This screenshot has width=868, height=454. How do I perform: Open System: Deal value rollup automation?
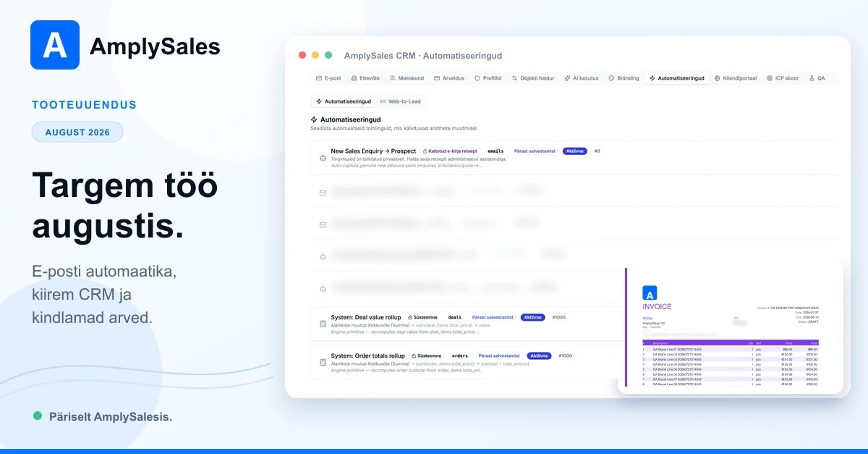coord(367,317)
